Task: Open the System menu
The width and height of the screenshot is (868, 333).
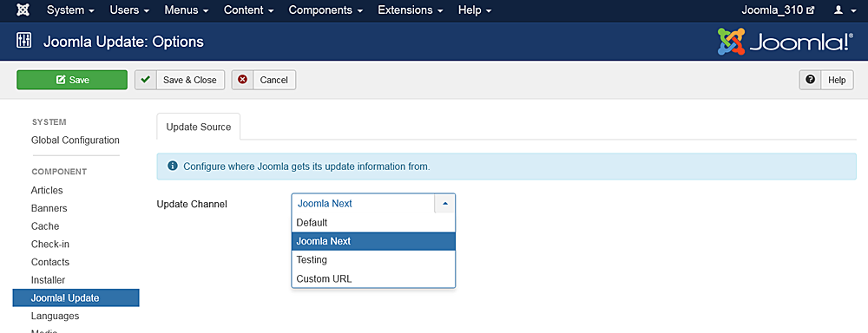Action: coord(70,10)
